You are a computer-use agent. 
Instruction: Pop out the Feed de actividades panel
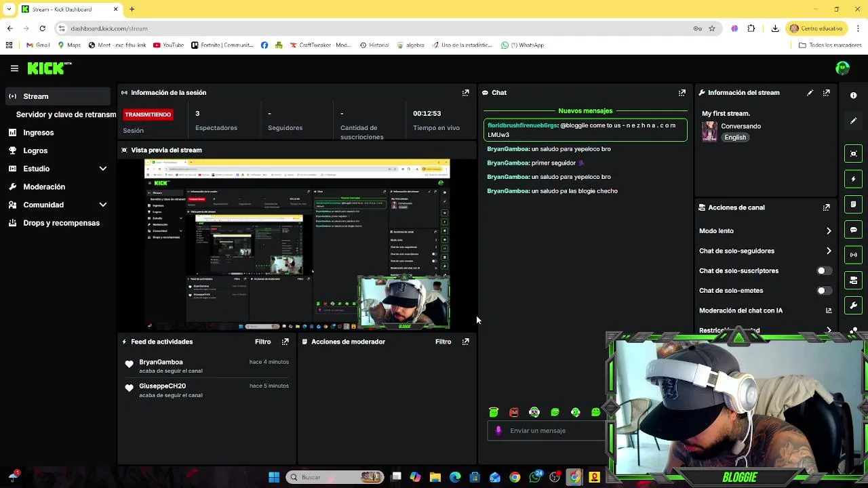285,342
